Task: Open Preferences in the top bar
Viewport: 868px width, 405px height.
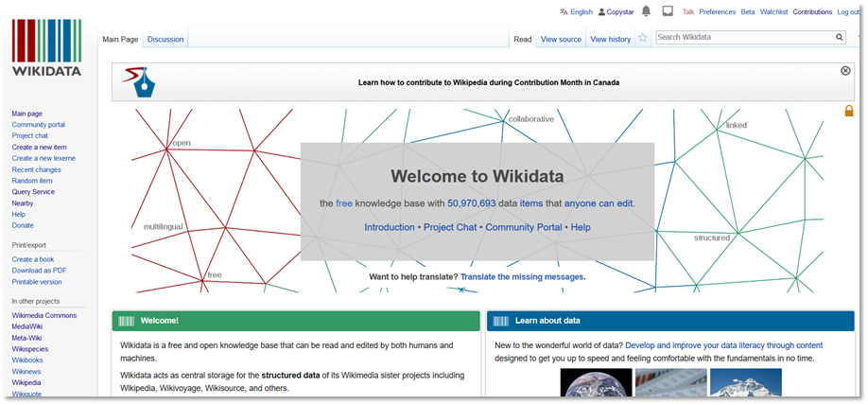Action: point(718,11)
